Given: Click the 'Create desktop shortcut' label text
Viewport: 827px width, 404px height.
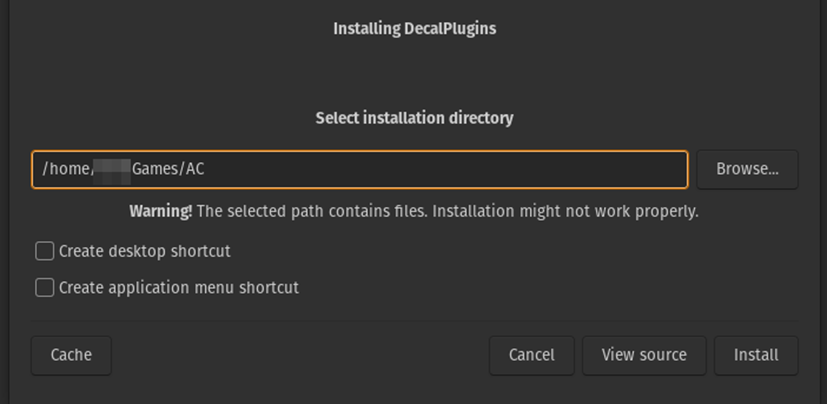Looking at the screenshot, I should pyautogui.click(x=144, y=251).
